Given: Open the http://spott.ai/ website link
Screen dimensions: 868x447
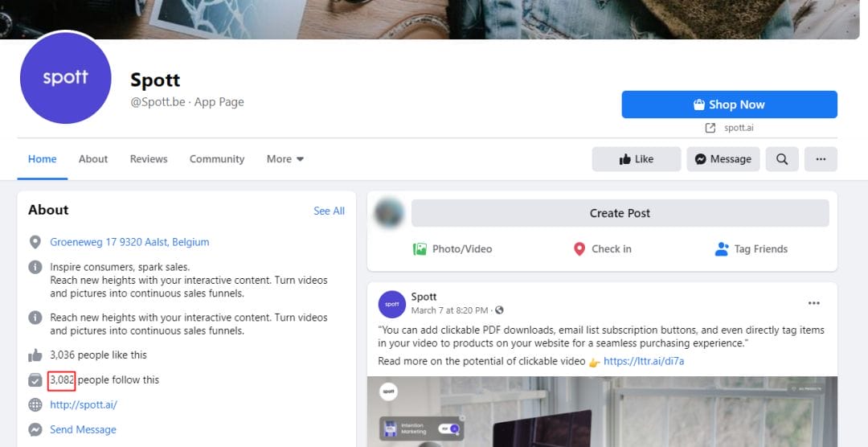Looking at the screenshot, I should [84, 405].
